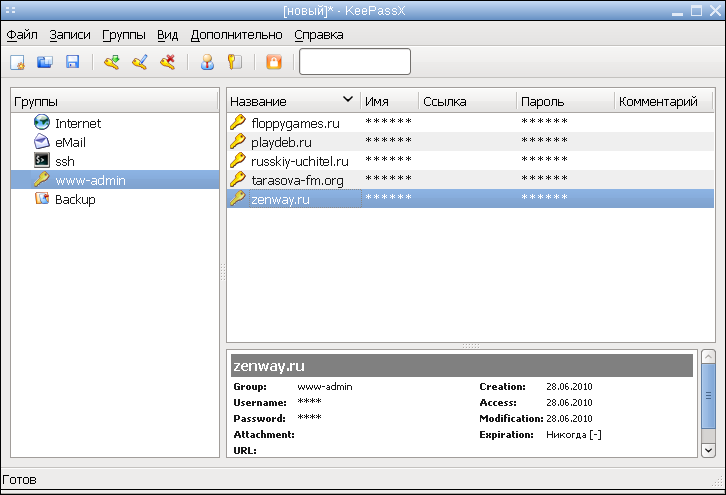Click the Open Database toolbar icon
This screenshot has height=495, width=726.
pos(44,62)
